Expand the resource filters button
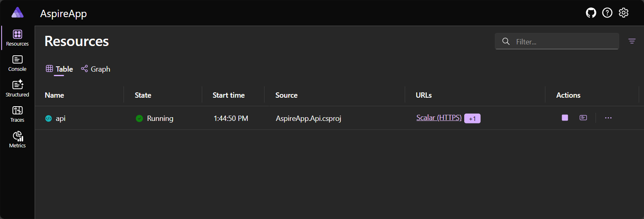The height and width of the screenshot is (219, 644). click(632, 41)
